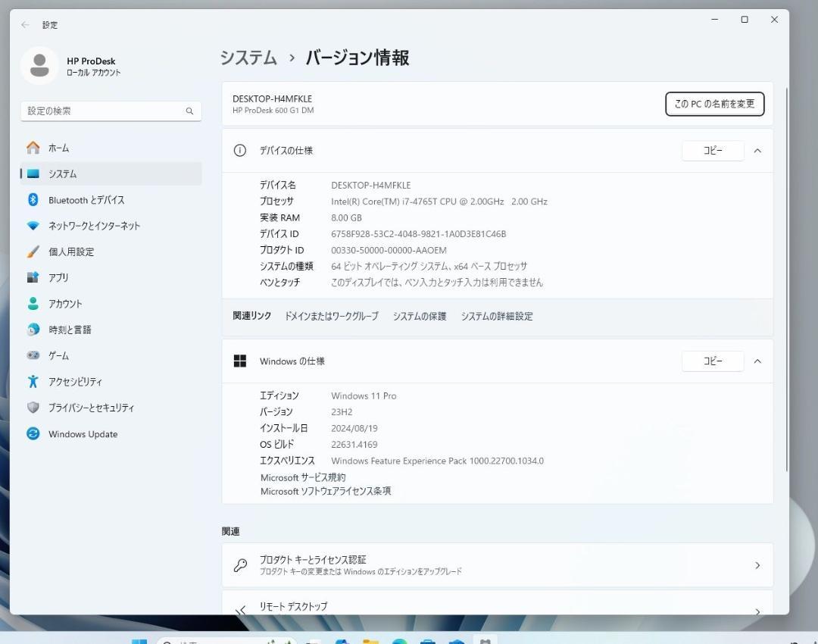The image size is (818, 644).
Task: Click システム in the breadcrumb heading
Action: click(248, 58)
